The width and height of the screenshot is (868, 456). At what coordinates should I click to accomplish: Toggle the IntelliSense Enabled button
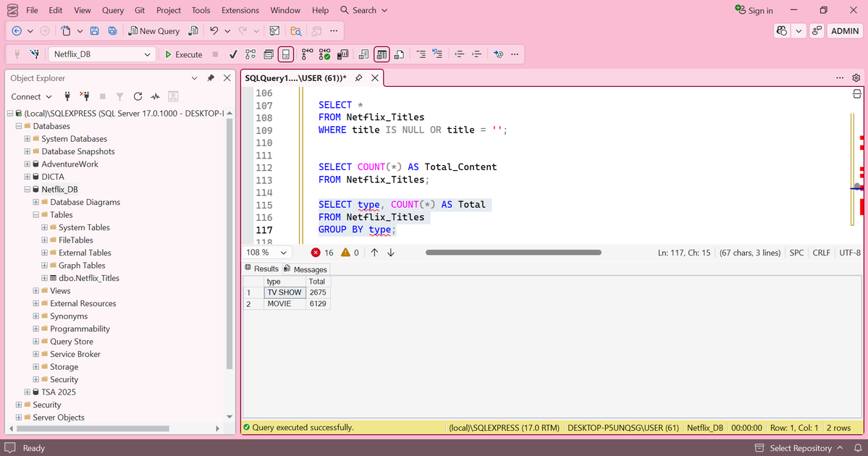286,54
